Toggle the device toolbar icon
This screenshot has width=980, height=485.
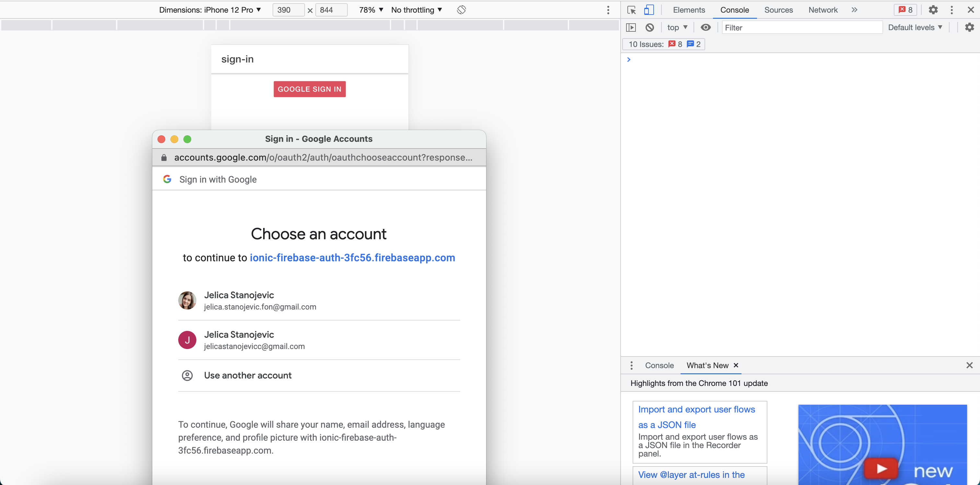coord(649,10)
